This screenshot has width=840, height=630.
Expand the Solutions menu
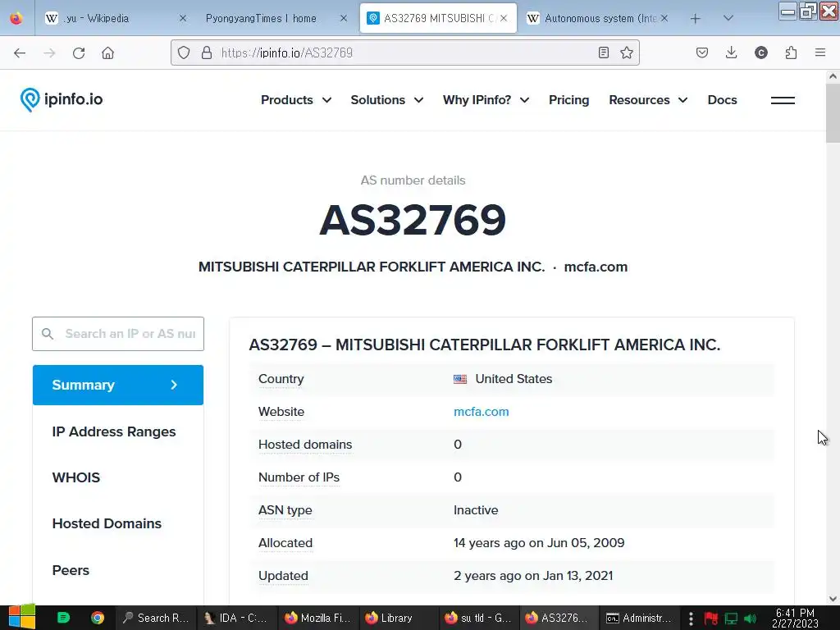coord(387,100)
